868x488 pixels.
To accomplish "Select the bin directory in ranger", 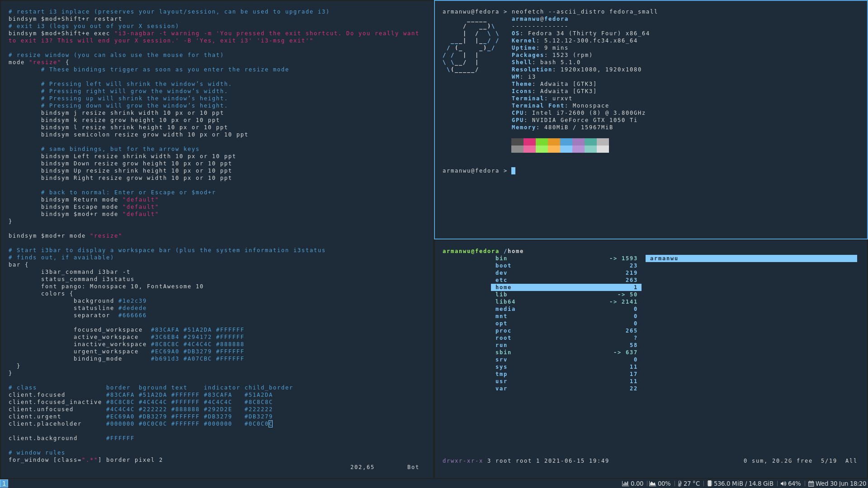I will coord(566,258).
